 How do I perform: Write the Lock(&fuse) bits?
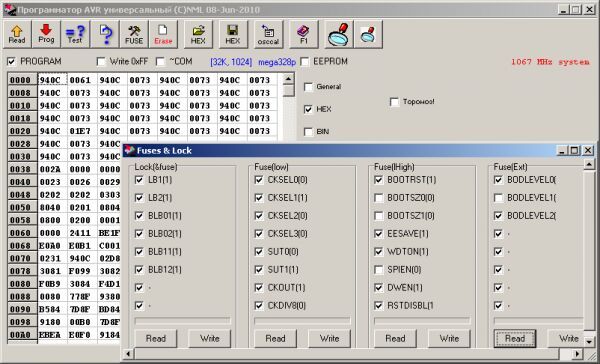pos(210,338)
